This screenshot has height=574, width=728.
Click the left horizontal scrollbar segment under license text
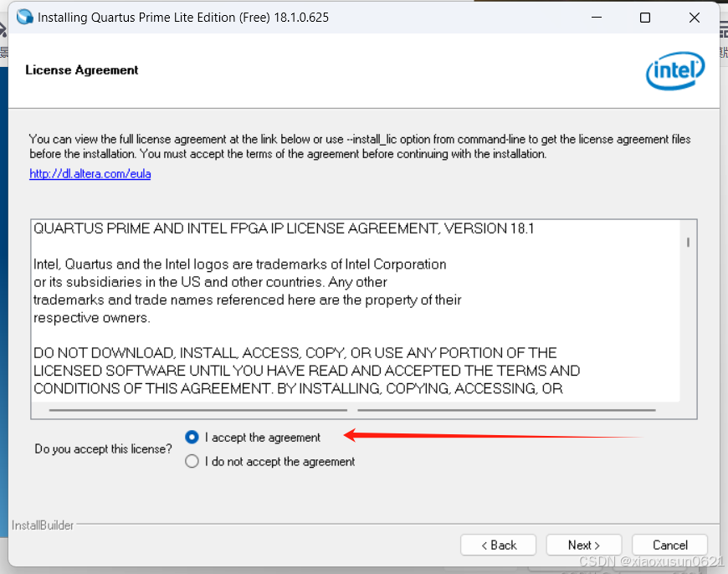point(198,410)
